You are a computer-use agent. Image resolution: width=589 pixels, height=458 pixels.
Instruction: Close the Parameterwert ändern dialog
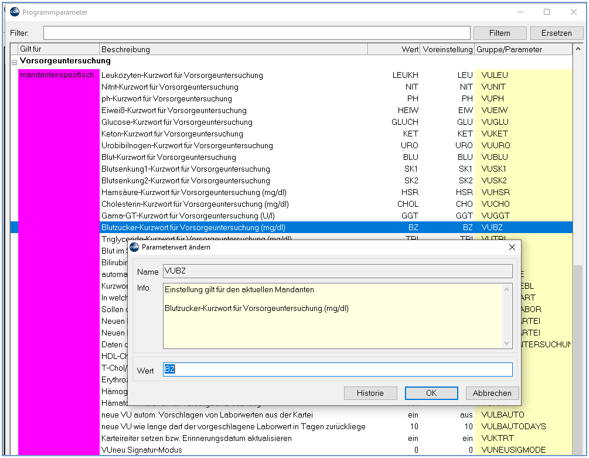(x=512, y=247)
